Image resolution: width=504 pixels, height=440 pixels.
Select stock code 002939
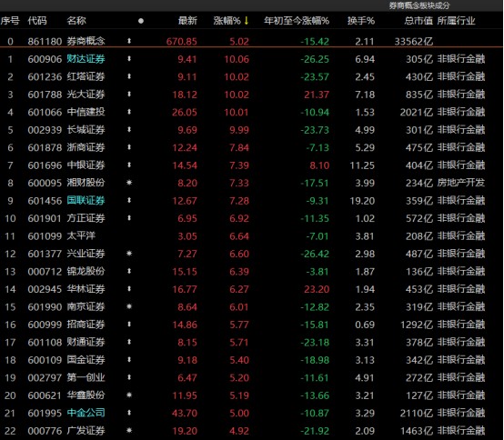click(45, 130)
